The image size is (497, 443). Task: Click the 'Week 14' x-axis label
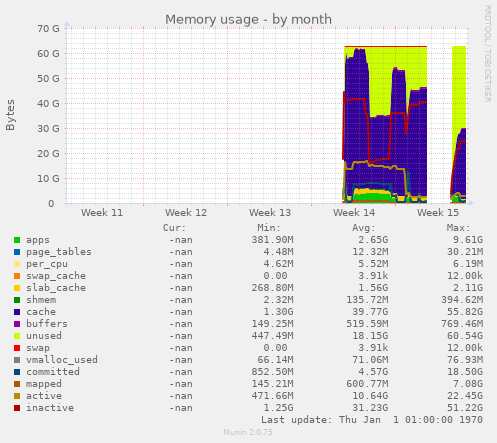[354, 213]
